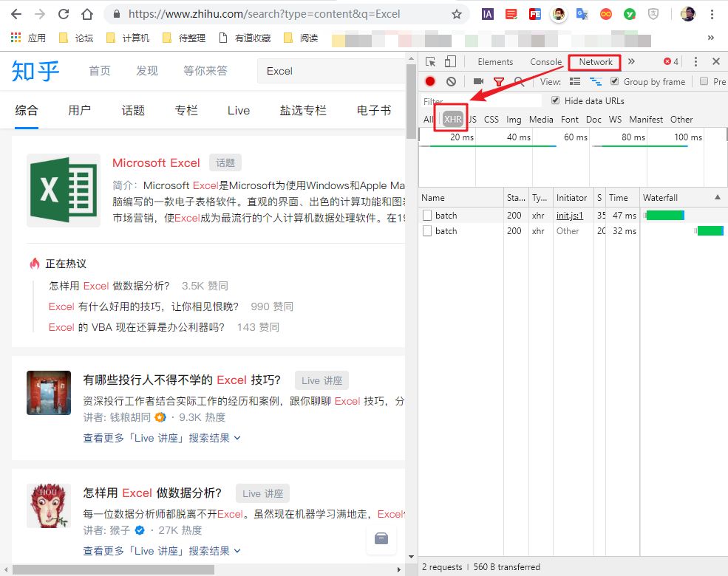The width and height of the screenshot is (728, 576).
Task: Filter requests by Manifest type
Action: coord(646,120)
